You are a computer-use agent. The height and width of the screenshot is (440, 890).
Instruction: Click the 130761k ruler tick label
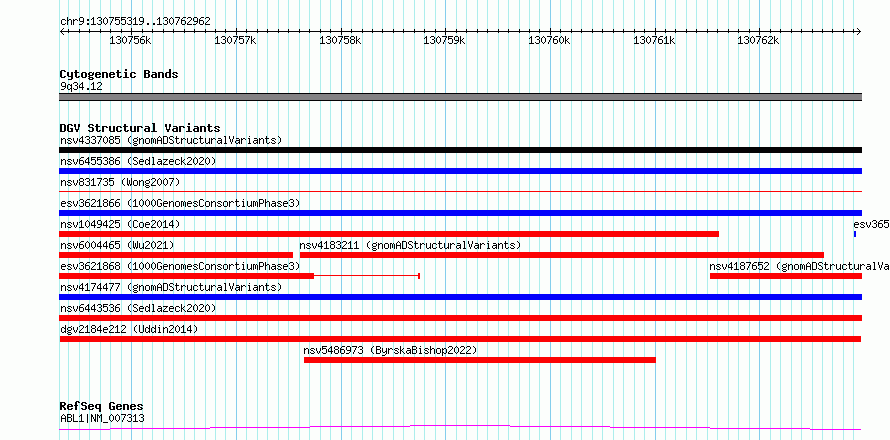[x=654, y=41]
